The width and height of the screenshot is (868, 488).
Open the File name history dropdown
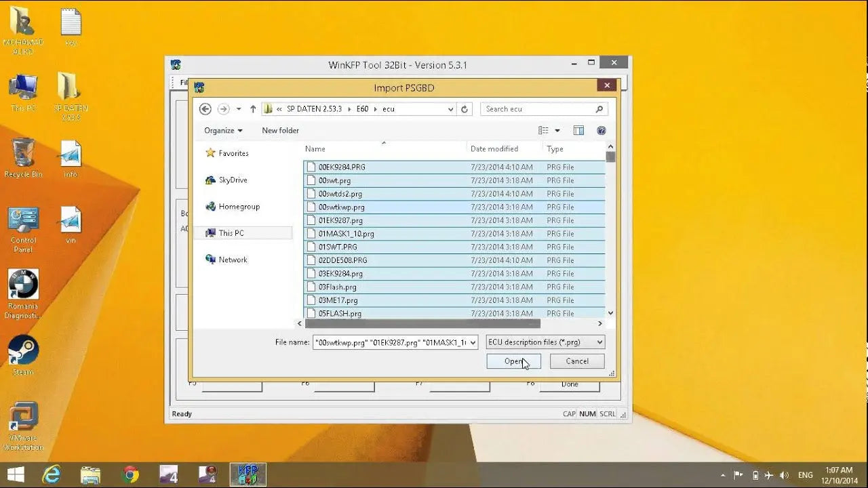point(473,342)
